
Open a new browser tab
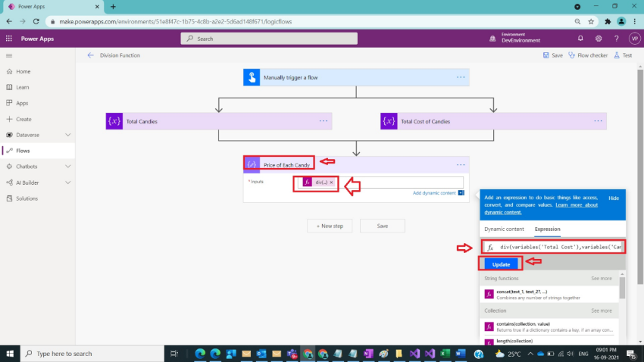[x=113, y=7]
